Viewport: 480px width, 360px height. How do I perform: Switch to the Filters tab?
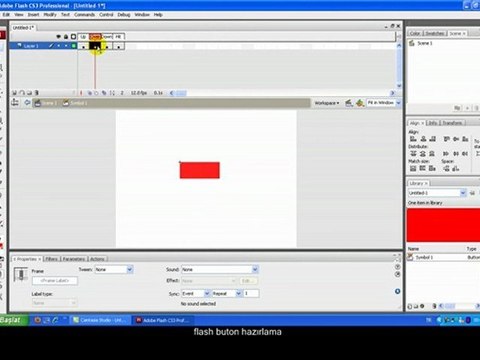[52, 259]
